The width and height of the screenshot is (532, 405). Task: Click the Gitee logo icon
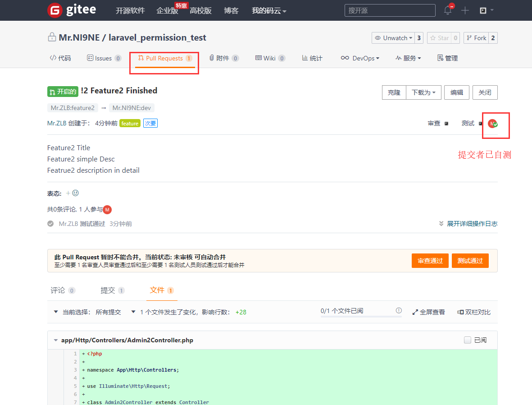click(x=55, y=10)
